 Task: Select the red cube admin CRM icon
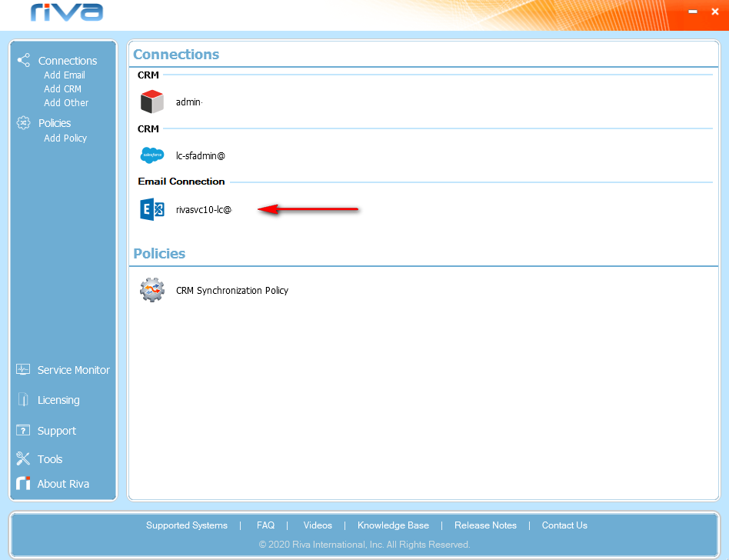152,102
